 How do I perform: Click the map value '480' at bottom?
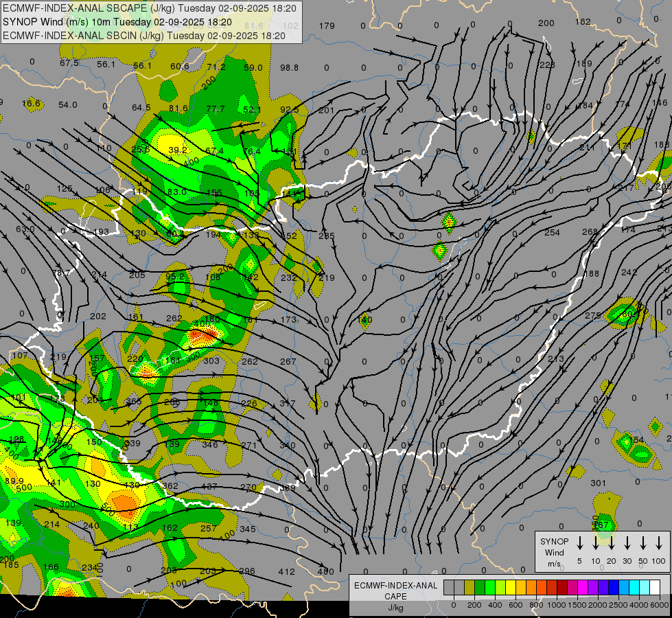point(326,572)
